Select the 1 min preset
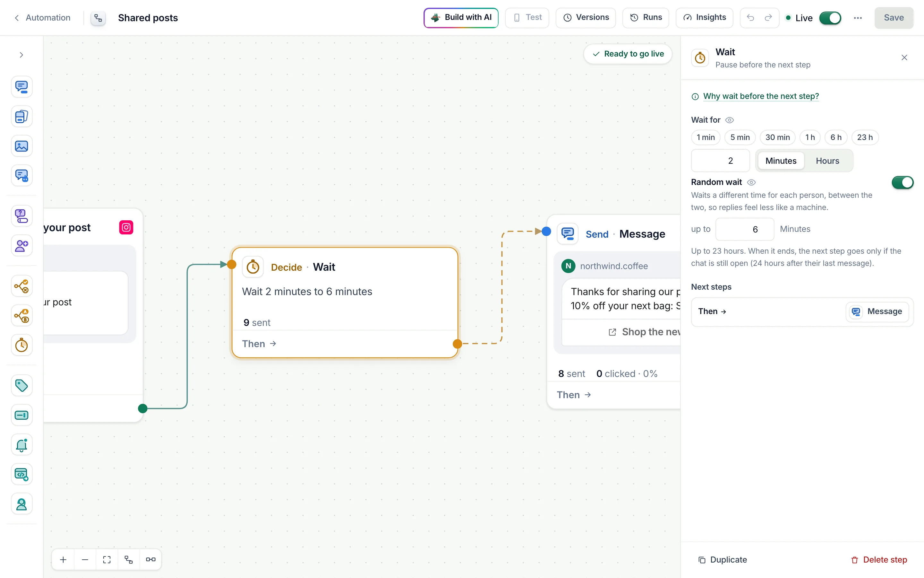 tap(706, 138)
